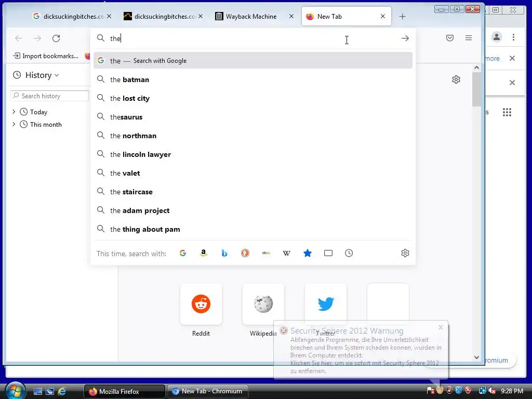Open Chromium apps grid icon
Image resolution: width=532 pixels, height=399 pixels.
click(x=507, y=112)
